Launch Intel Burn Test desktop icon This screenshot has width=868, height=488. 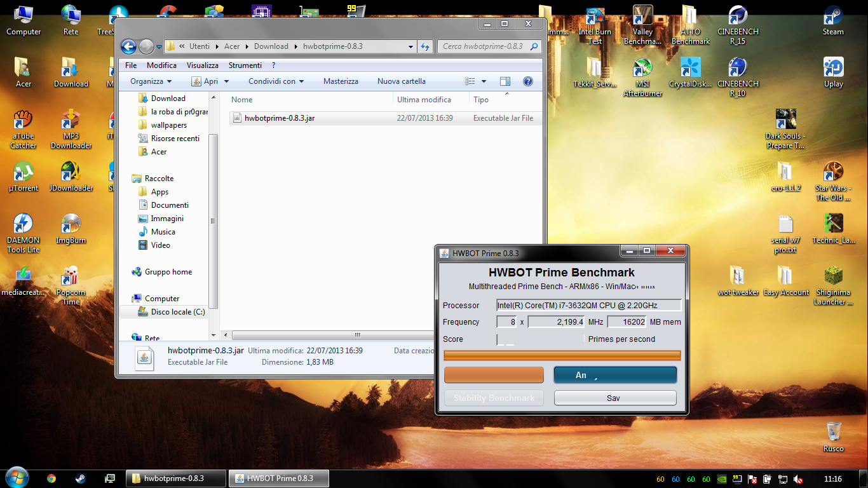[x=595, y=25]
